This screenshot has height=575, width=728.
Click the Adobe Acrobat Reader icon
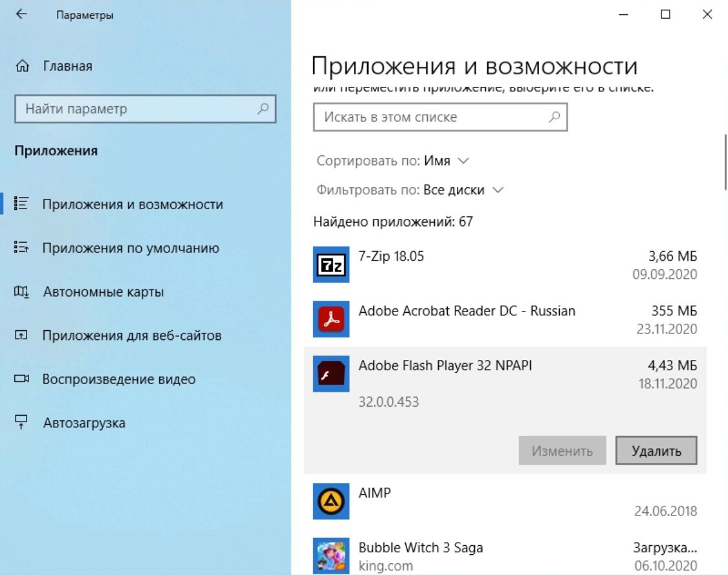(331, 319)
